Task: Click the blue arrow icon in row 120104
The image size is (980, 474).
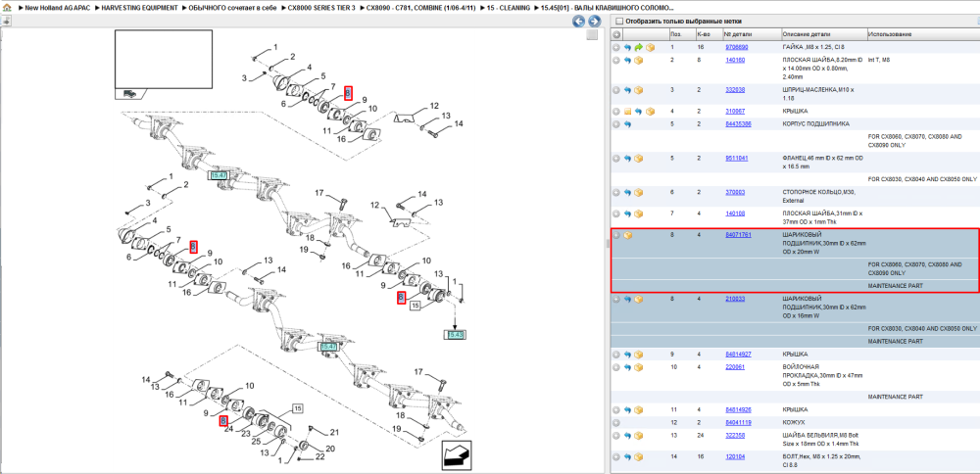Action: coord(627,456)
